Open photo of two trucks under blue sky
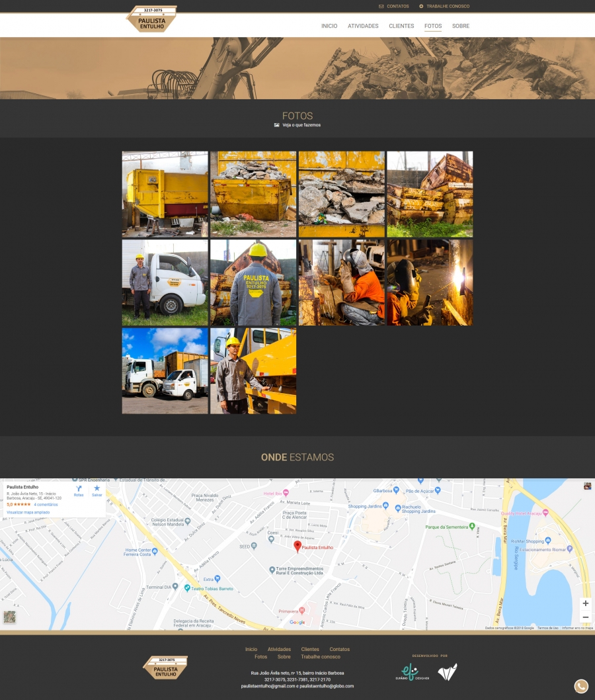595x700 pixels. point(165,371)
